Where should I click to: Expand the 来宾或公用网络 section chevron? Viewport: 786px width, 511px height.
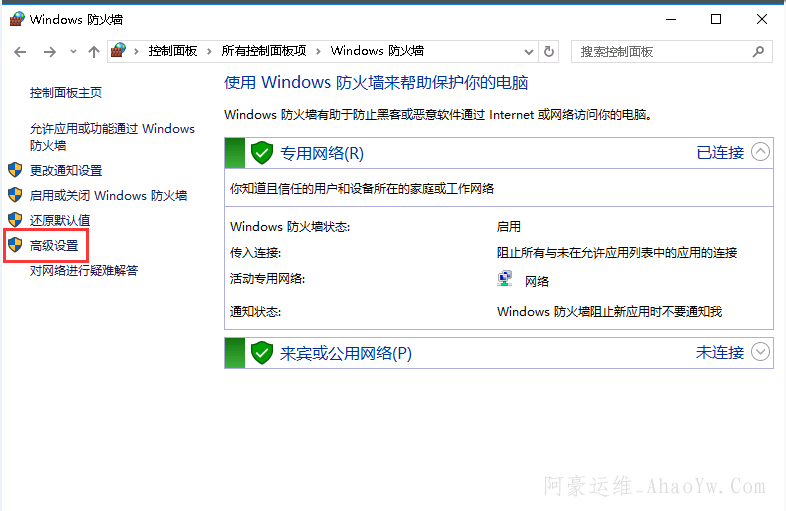click(760, 352)
